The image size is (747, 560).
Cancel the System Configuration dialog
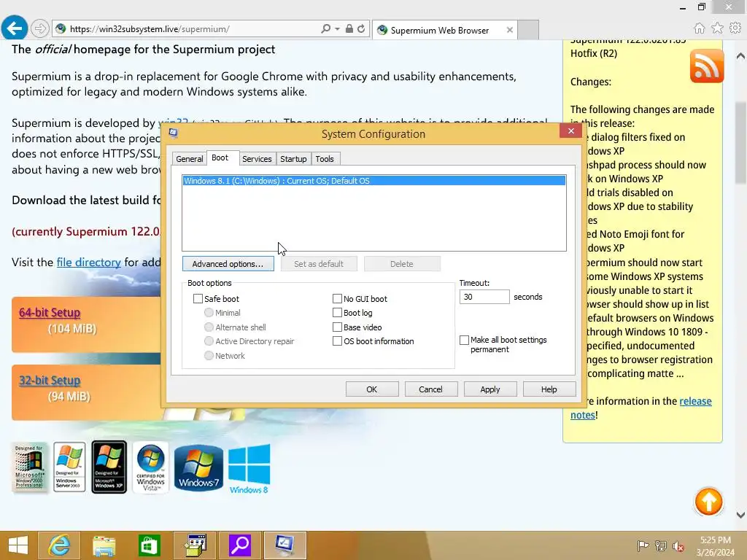click(x=430, y=389)
